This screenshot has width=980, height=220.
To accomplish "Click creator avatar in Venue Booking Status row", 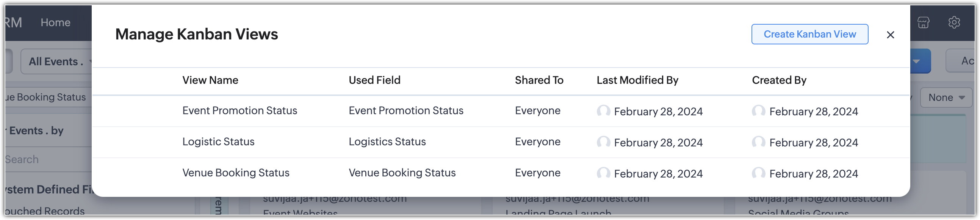I will coord(759,174).
